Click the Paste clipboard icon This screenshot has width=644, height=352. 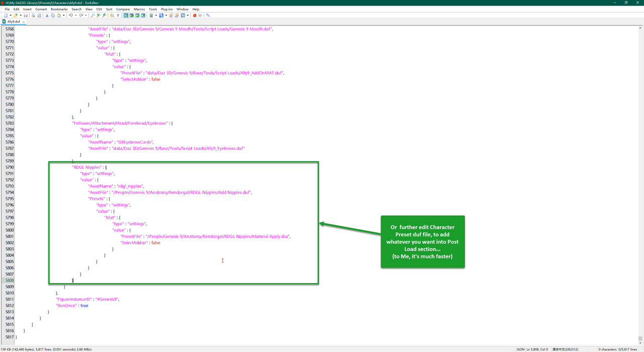click(59, 15)
